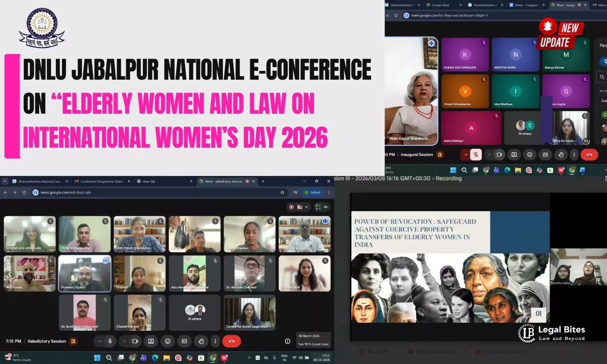Viewport: 607px width, 364px height.
Task: Toggle camera in the Valedictory Session
Action: 135,341
